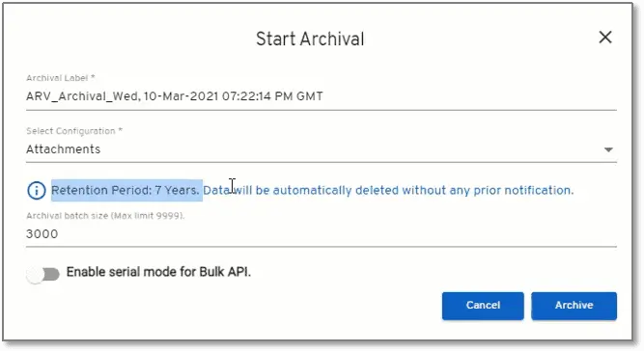This screenshot has width=644, height=351.
Task: Click into the Archival Label text field
Action: 322,96
